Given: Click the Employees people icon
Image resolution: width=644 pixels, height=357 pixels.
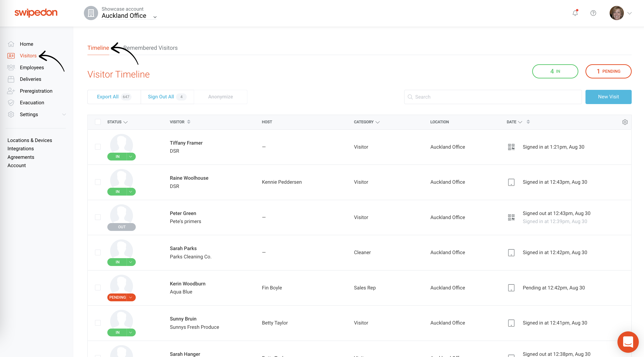Looking at the screenshot, I should click(11, 68).
